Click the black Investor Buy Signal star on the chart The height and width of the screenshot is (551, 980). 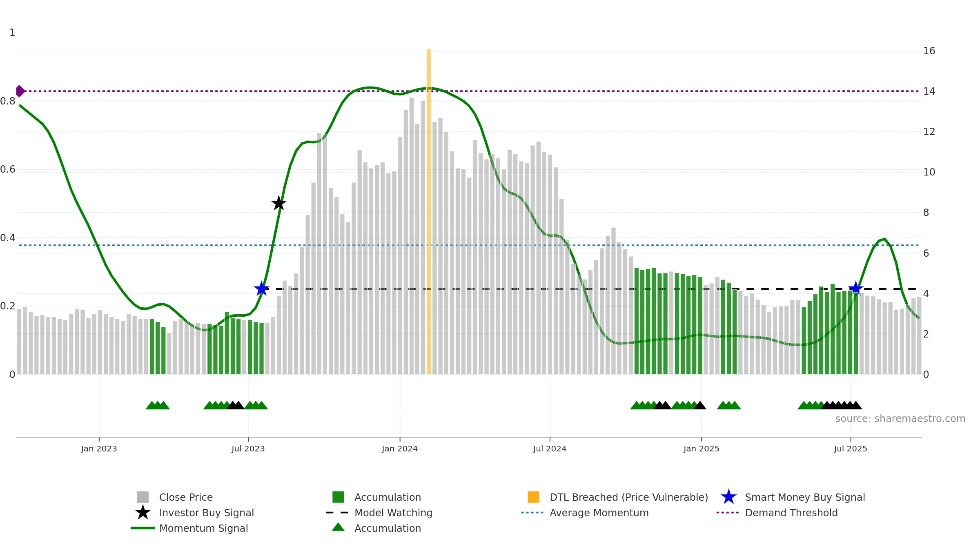tap(279, 203)
